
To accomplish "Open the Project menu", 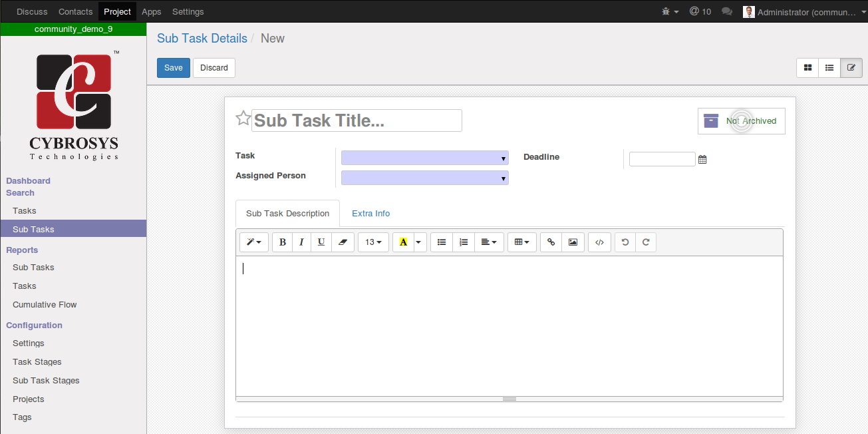I will [x=118, y=11].
